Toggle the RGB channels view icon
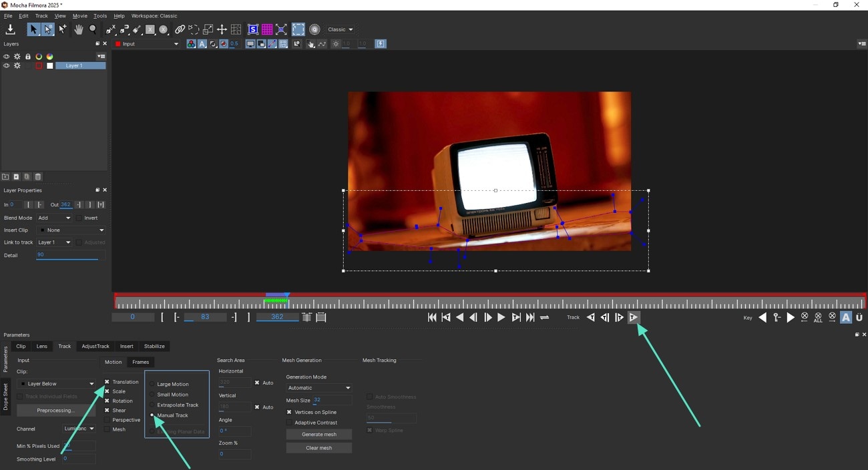The width and height of the screenshot is (868, 470). (x=191, y=44)
